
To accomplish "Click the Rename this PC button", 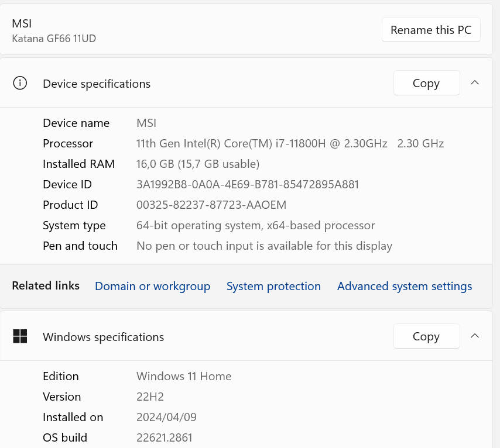I will 431,29.
